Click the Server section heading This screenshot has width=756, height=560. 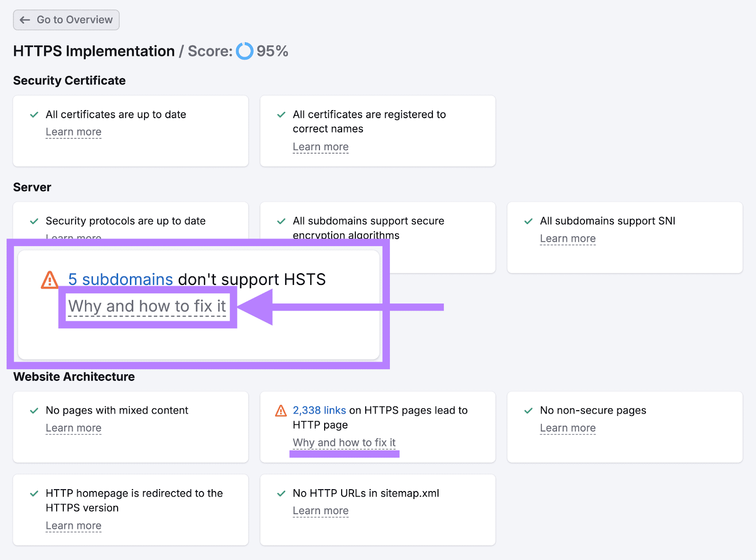tap(32, 188)
